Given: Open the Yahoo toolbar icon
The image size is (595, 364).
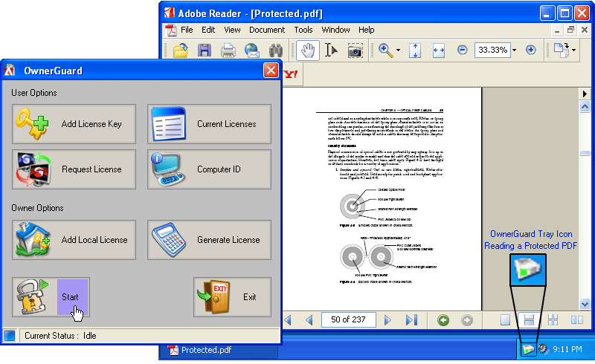Looking at the screenshot, I should [291, 74].
